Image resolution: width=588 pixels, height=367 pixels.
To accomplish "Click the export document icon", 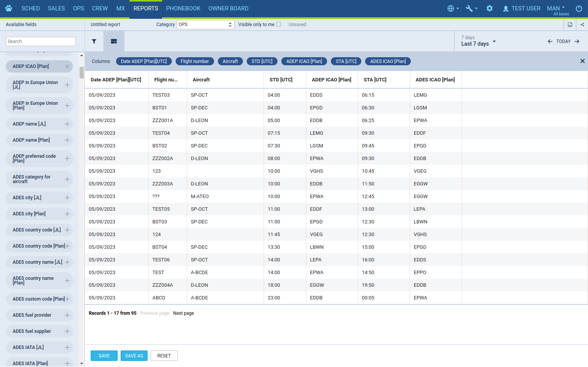I will click(x=570, y=25).
